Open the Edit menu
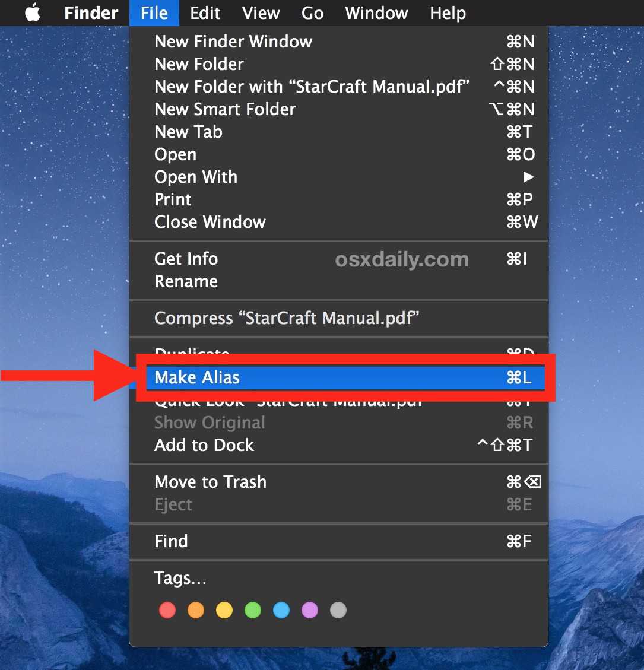 (x=205, y=13)
